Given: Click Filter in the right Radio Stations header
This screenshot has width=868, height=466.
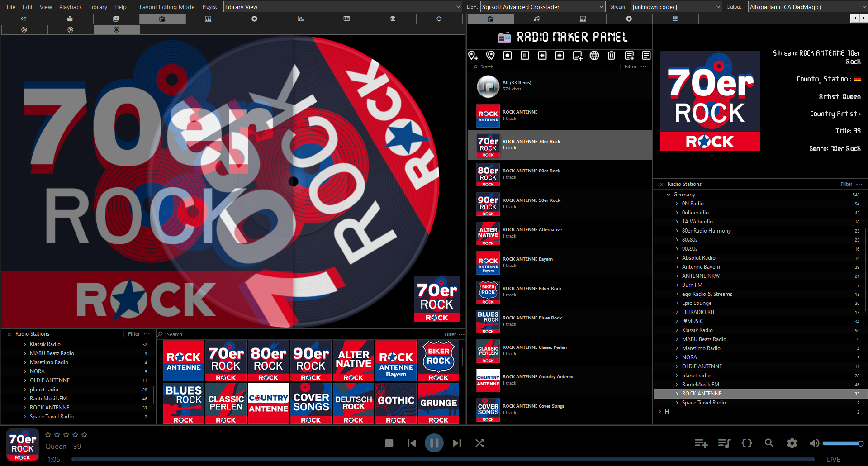Looking at the screenshot, I should click(846, 184).
